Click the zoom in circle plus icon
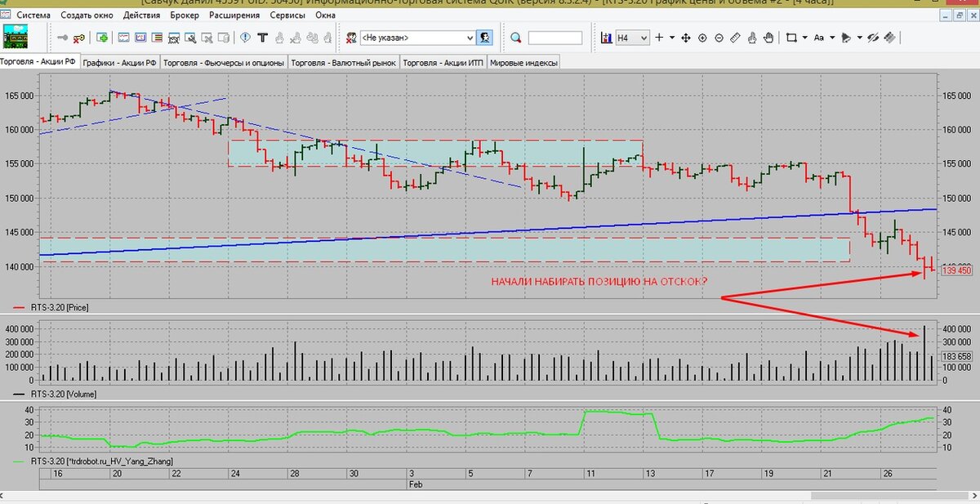 coord(702,38)
